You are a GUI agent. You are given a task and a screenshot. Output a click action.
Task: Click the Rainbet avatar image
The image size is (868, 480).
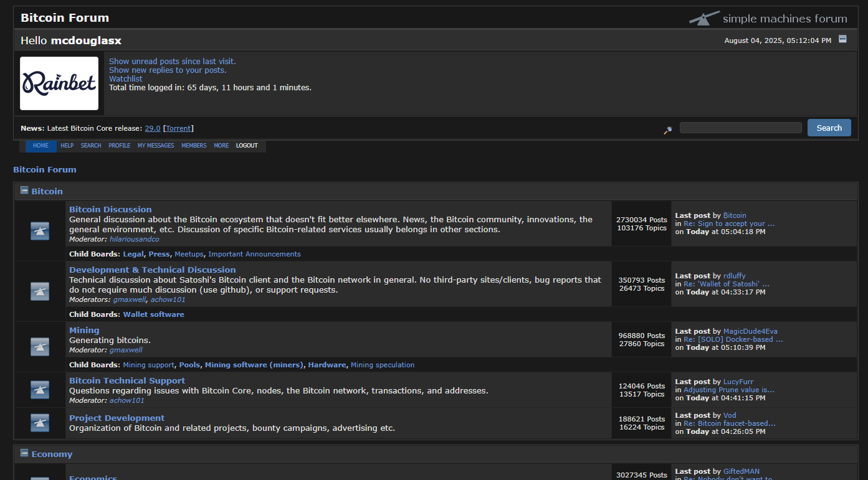(x=59, y=83)
